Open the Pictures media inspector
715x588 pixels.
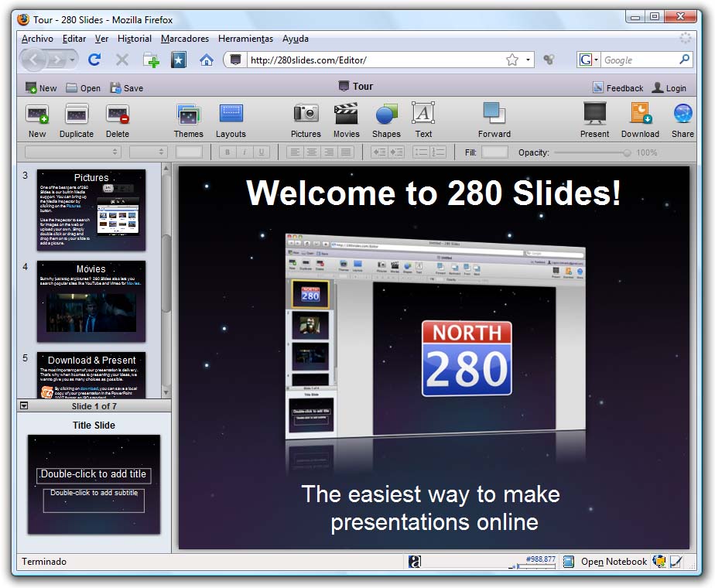click(306, 121)
